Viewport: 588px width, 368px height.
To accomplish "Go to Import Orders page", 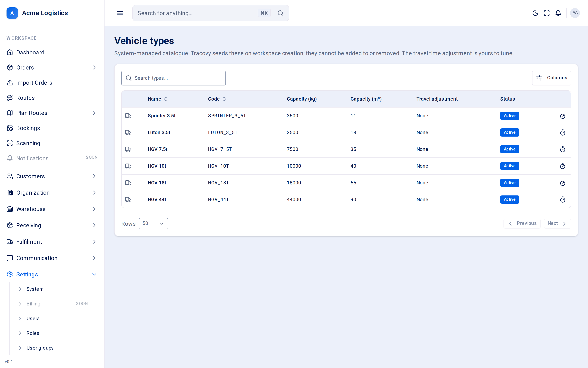I will 52,83.
